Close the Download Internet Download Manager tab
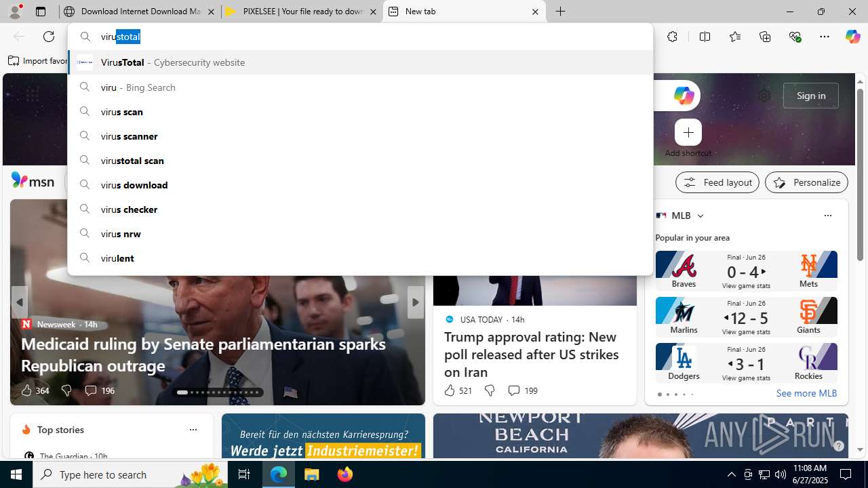The height and width of the screenshot is (488, 868). click(x=211, y=12)
